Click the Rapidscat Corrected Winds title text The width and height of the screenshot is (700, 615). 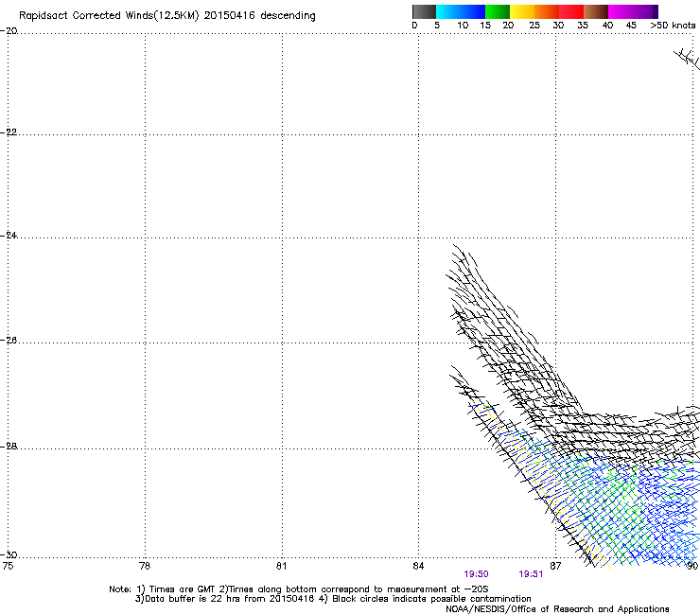tap(167, 16)
